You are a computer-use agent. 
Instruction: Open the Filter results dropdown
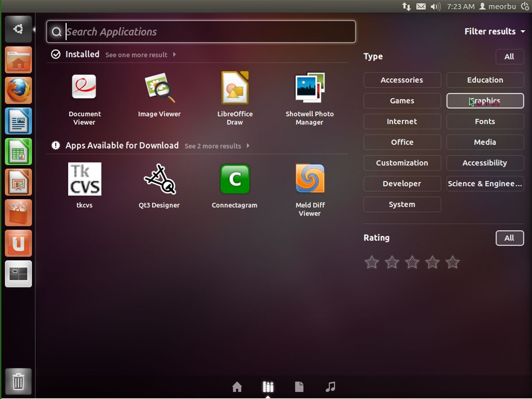point(494,31)
